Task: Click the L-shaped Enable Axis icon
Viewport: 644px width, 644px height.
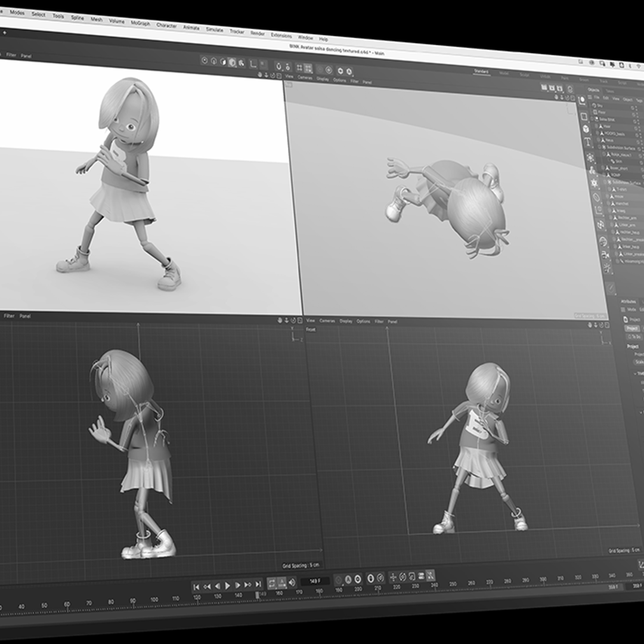Action: [253, 64]
